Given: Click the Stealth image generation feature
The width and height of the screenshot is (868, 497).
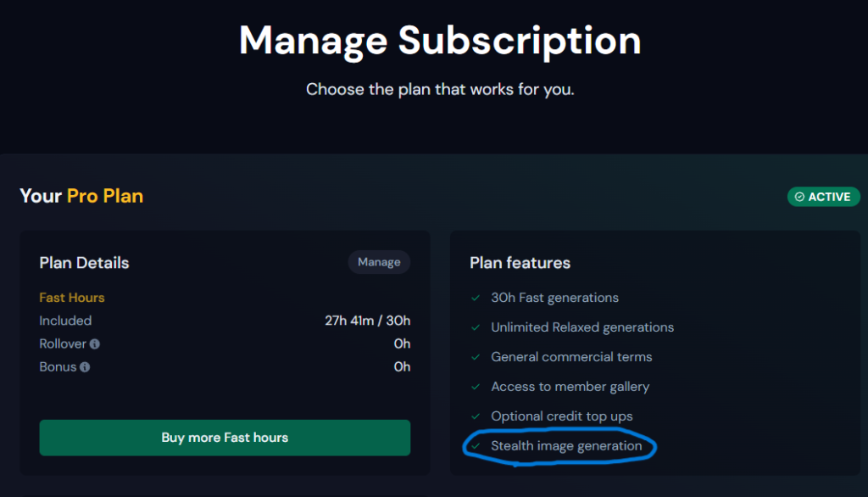Looking at the screenshot, I should point(566,446).
